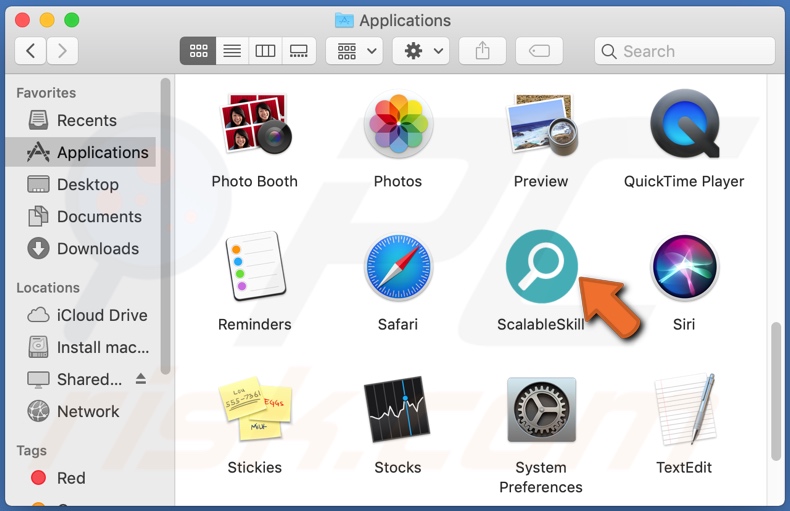Open Network in the sidebar
The width and height of the screenshot is (790, 511).
pos(81,412)
